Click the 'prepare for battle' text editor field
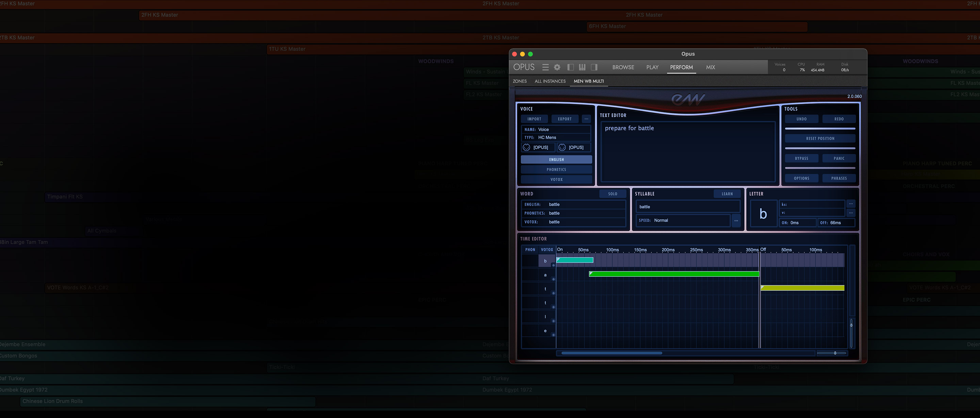 (x=687, y=151)
